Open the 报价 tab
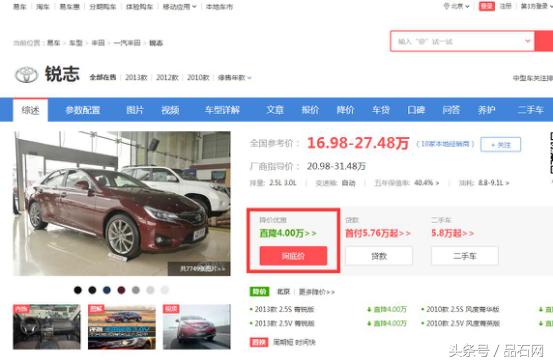Viewport: 553px width, 363px height. point(310,110)
